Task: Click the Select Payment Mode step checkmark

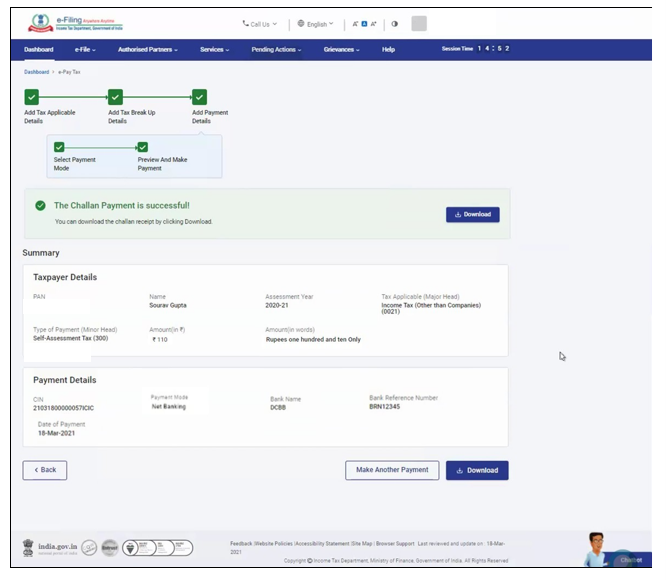Action: pos(60,147)
